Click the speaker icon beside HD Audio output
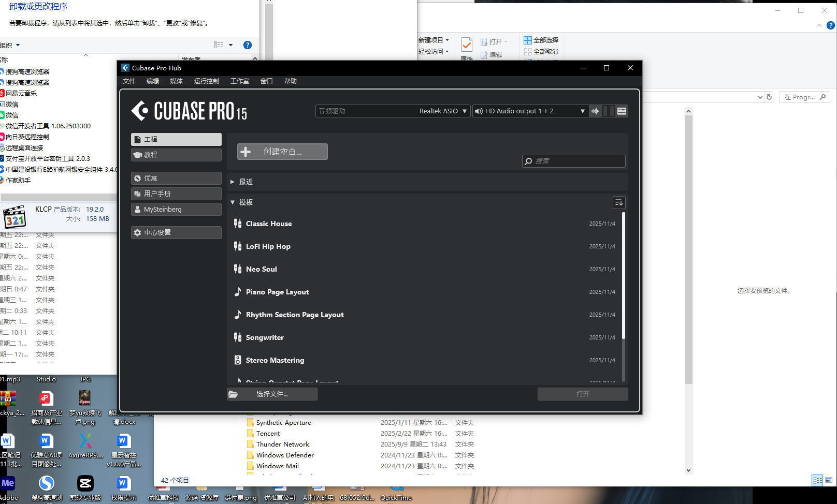The width and height of the screenshot is (837, 504). click(479, 111)
